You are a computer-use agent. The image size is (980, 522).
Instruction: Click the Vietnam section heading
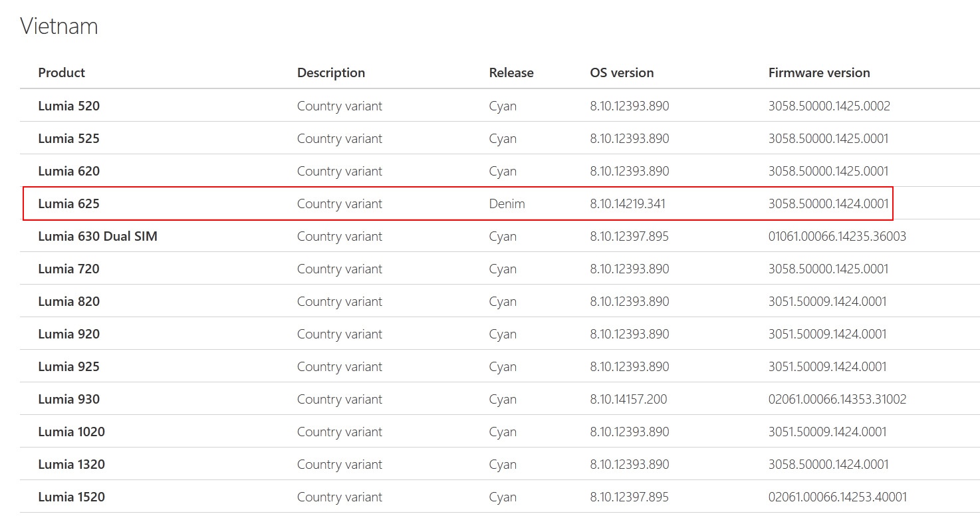point(59,27)
